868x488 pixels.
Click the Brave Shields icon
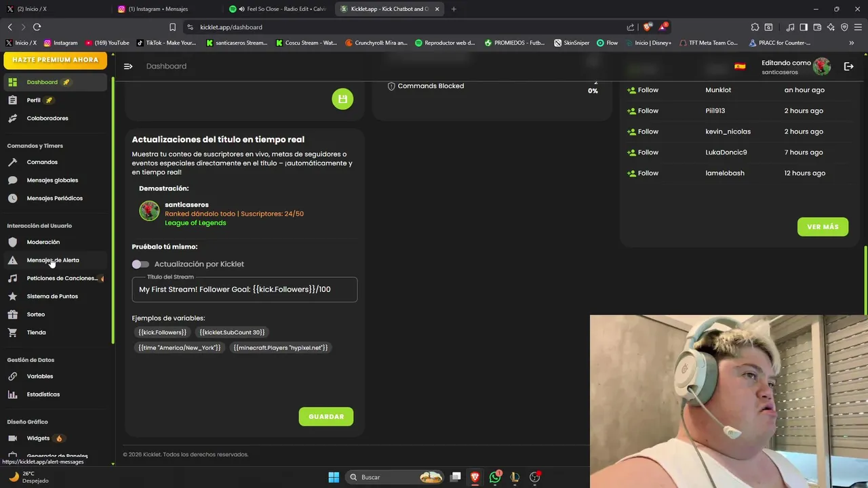coord(648,27)
